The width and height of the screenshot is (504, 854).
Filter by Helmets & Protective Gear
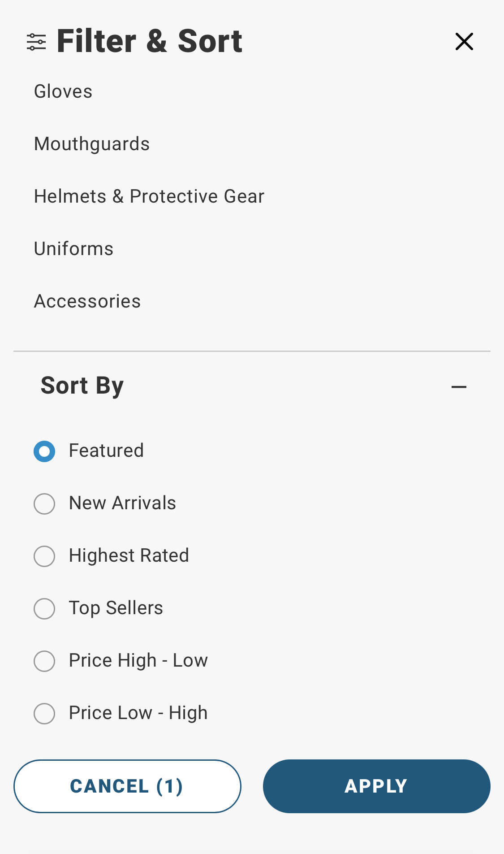tap(149, 196)
